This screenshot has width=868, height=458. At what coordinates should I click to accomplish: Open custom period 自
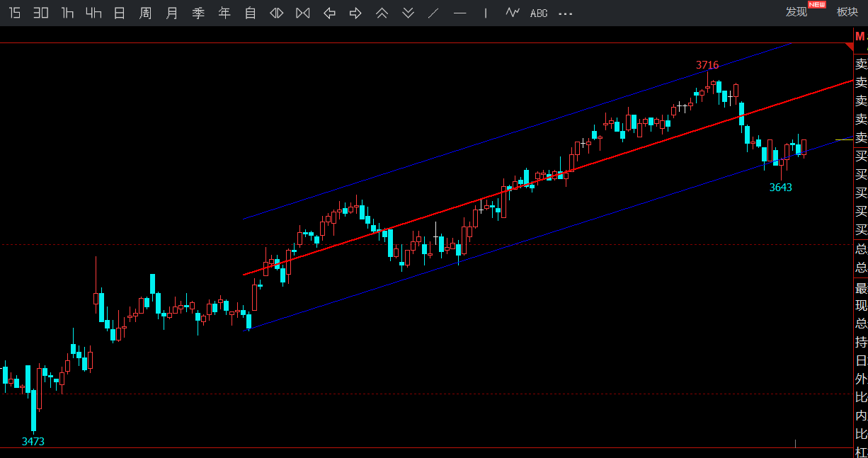point(250,13)
